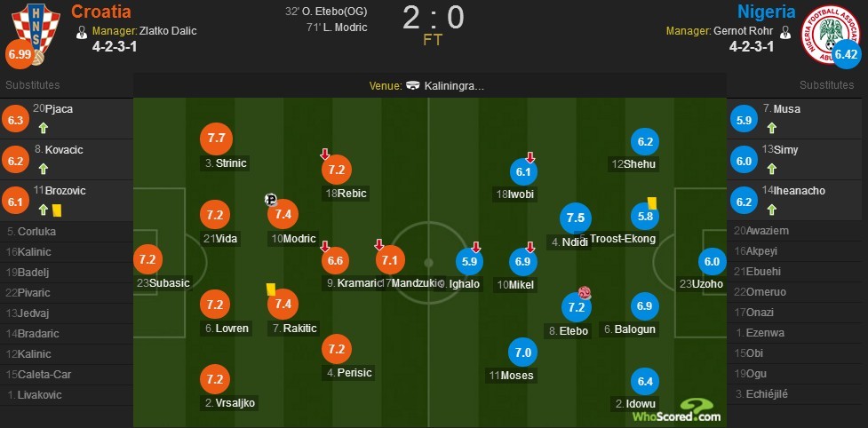Click Ndidi's 7.5 rating bubble

(575, 218)
